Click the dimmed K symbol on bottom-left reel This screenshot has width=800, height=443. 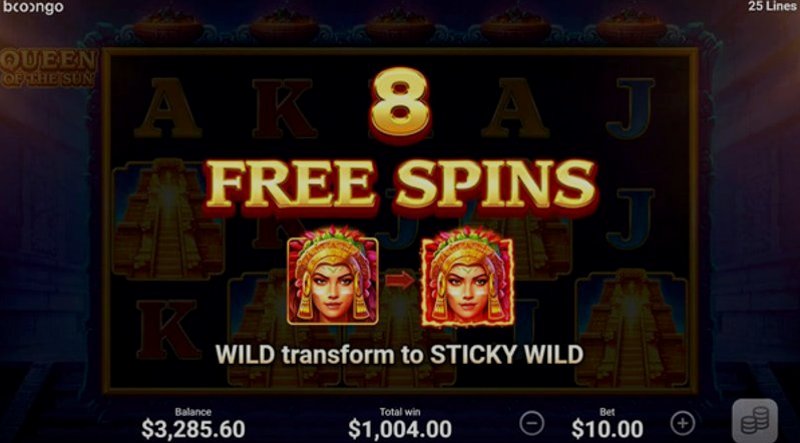pyautogui.click(x=169, y=329)
